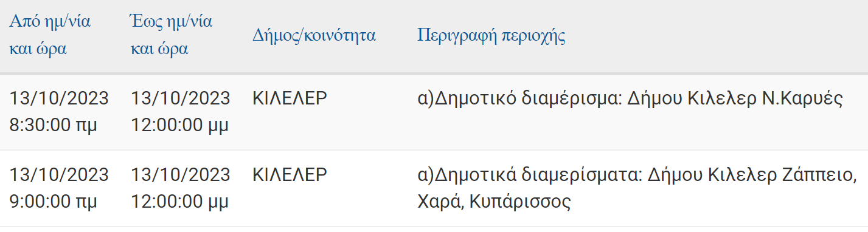Click the 8:30:00 πμ start time
868x232 pixels.
(x=53, y=125)
